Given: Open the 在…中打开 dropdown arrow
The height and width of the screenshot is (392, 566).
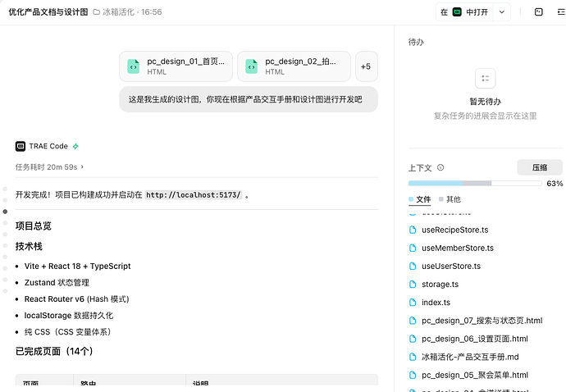Looking at the screenshot, I should pos(502,12).
